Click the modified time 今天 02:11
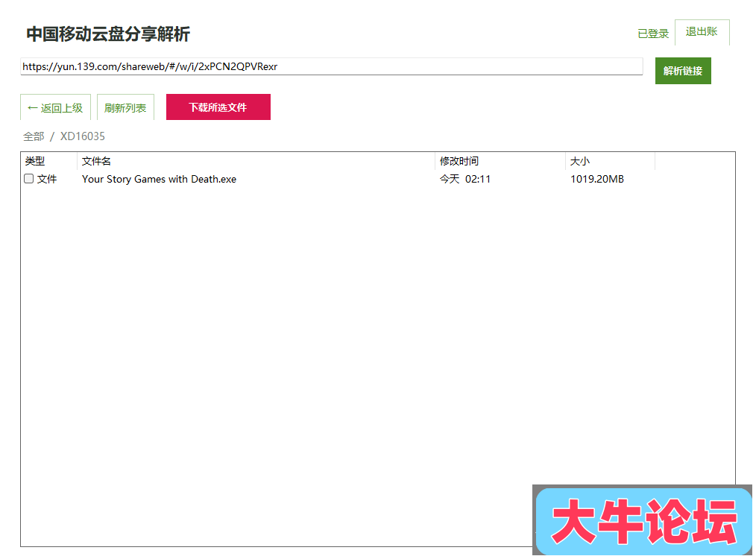The height and width of the screenshot is (559, 756). click(x=464, y=180)
